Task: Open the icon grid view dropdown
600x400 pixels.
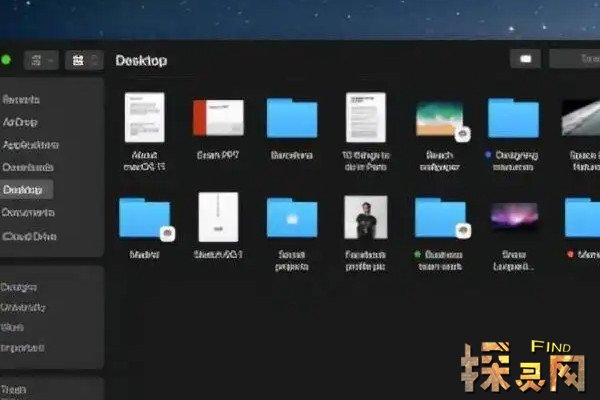Action: point(83,60)
